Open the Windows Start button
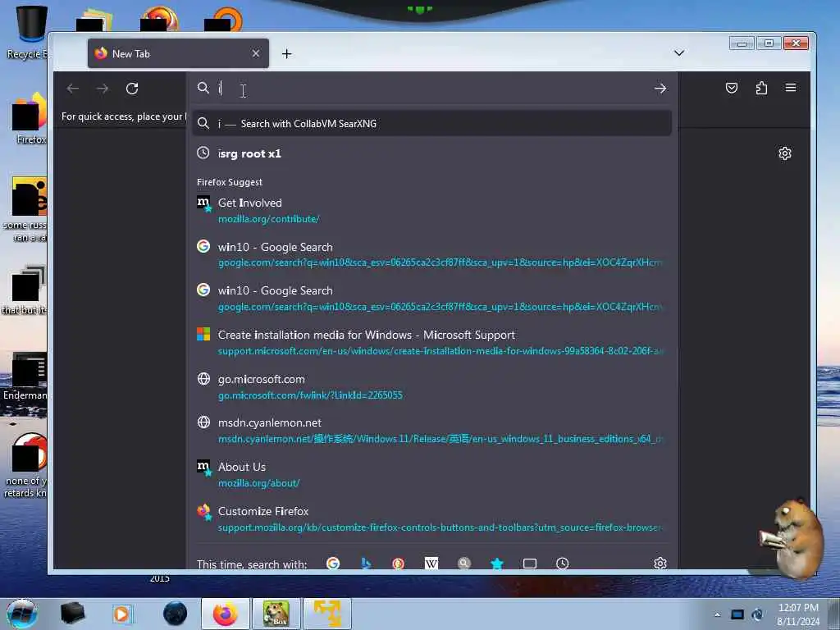Screen dimensions: 840x630 [22, 614]
